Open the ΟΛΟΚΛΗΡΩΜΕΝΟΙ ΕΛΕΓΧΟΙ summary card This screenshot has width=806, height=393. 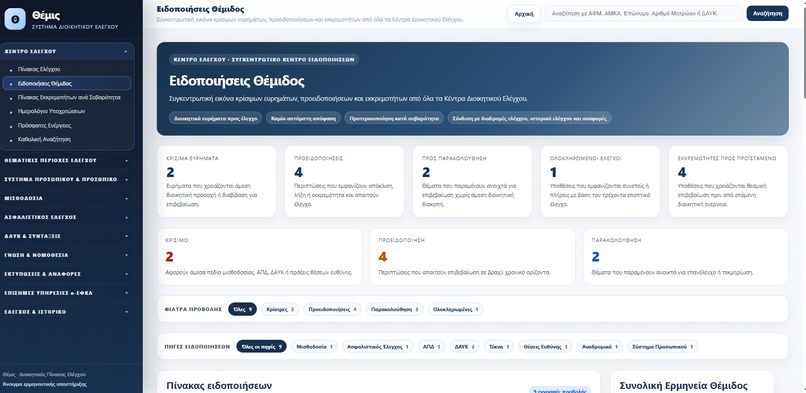[x=600, y=181]
